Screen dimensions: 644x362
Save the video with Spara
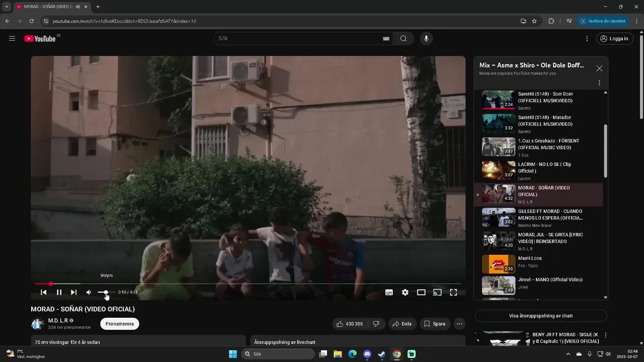coord(435,324)
